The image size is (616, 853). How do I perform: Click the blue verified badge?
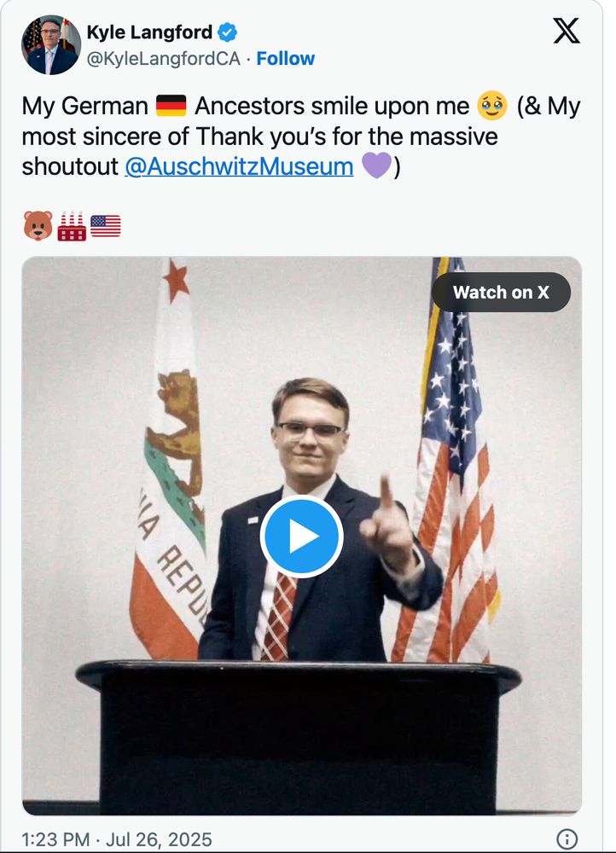(227, 34)
